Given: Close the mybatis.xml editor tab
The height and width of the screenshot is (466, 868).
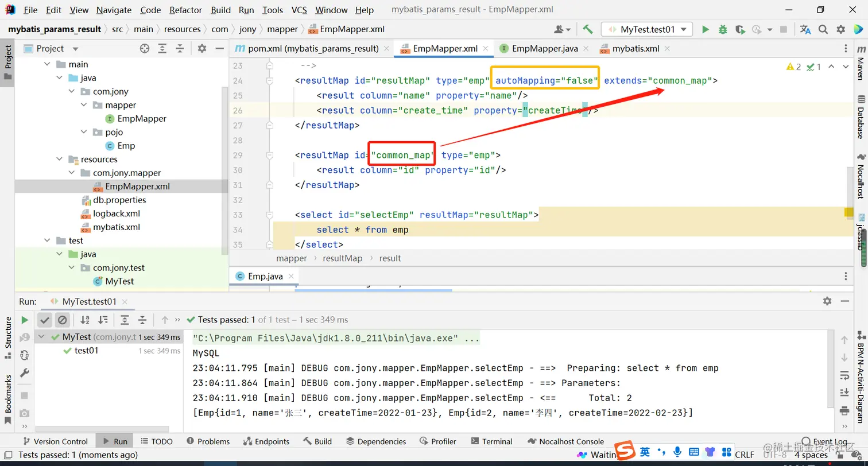Looking at the screenshot, I should [x=668, y=49].
